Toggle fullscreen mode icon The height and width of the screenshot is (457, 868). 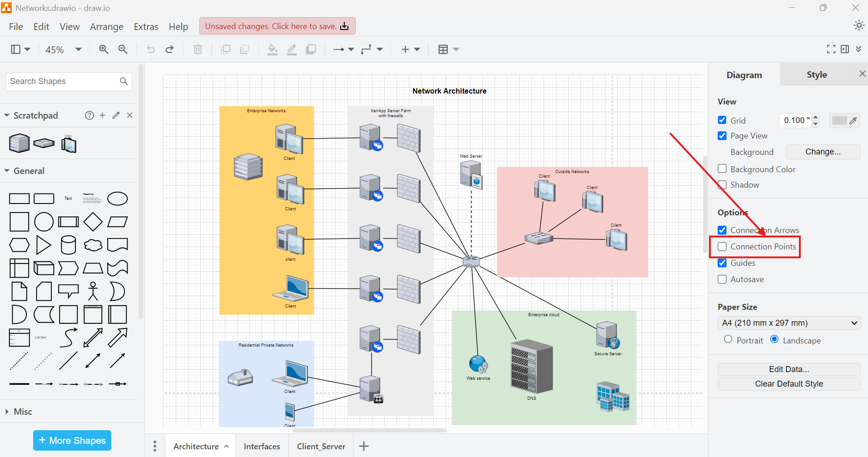[831, 49]
